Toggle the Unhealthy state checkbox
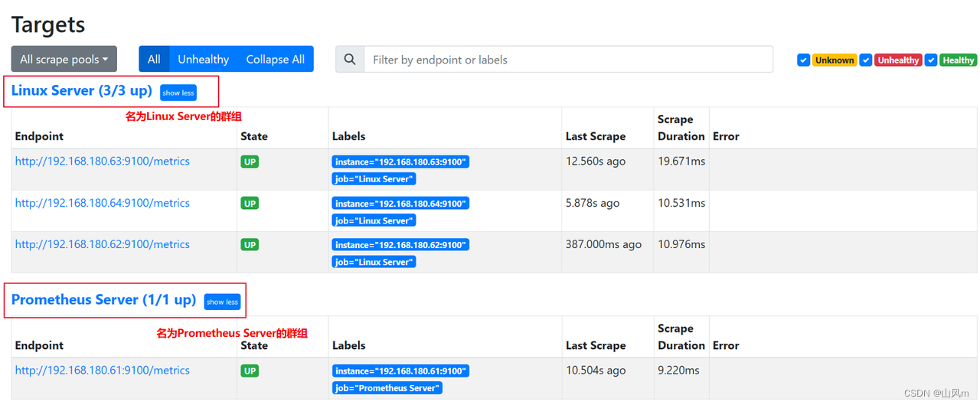 tap(866, 60)
